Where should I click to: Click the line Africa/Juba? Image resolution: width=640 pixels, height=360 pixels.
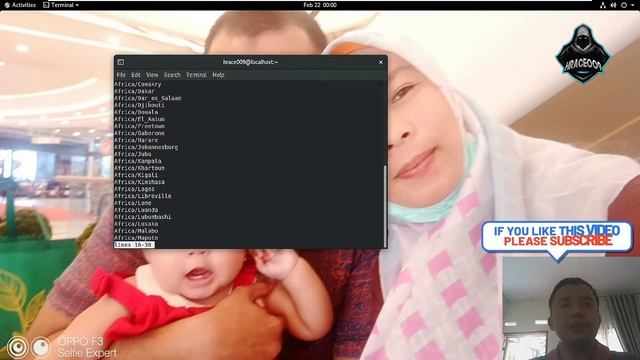[133, 154]
